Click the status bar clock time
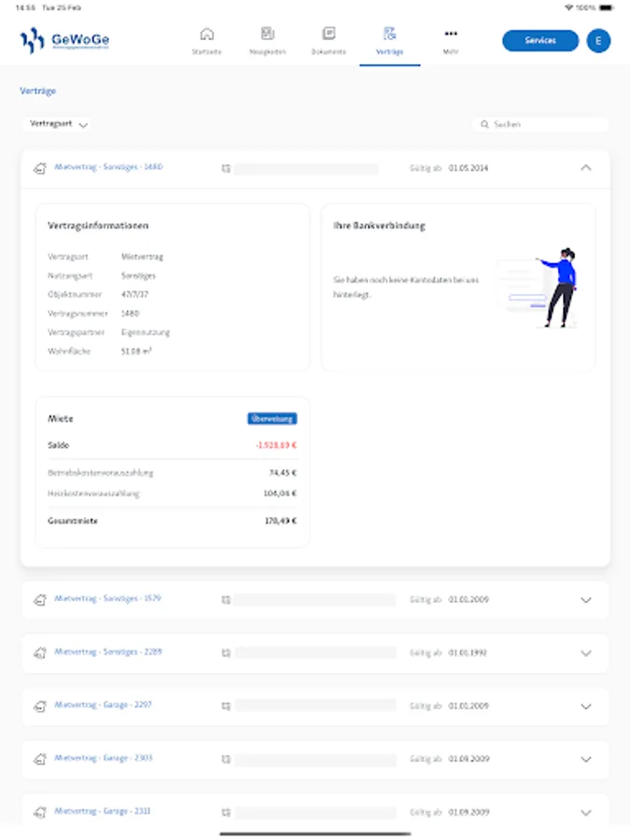This screenshot has width=630, height=840. click(x=24, y=7)
